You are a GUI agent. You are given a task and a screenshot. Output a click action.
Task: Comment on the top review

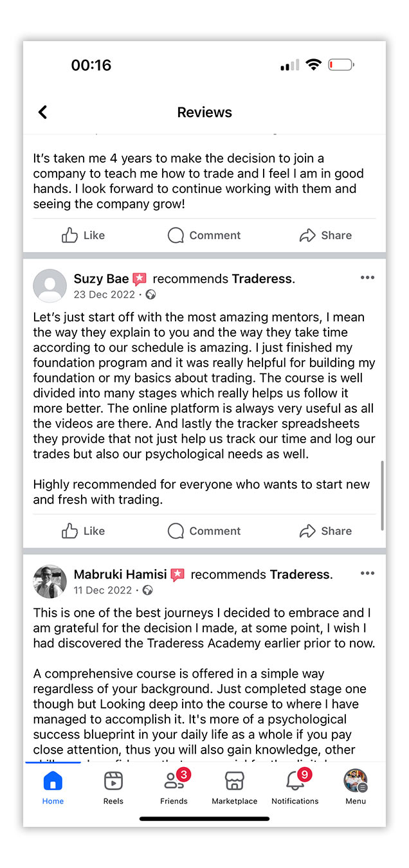click(x=204, y=235)
